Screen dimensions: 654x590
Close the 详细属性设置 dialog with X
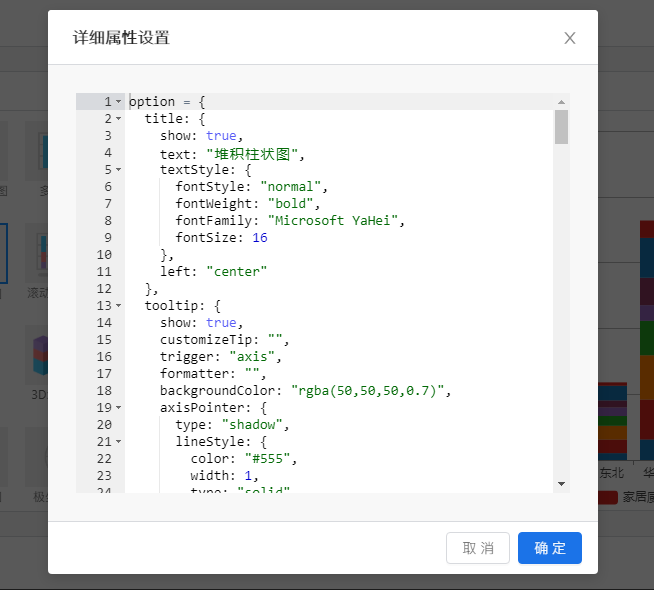570,38
